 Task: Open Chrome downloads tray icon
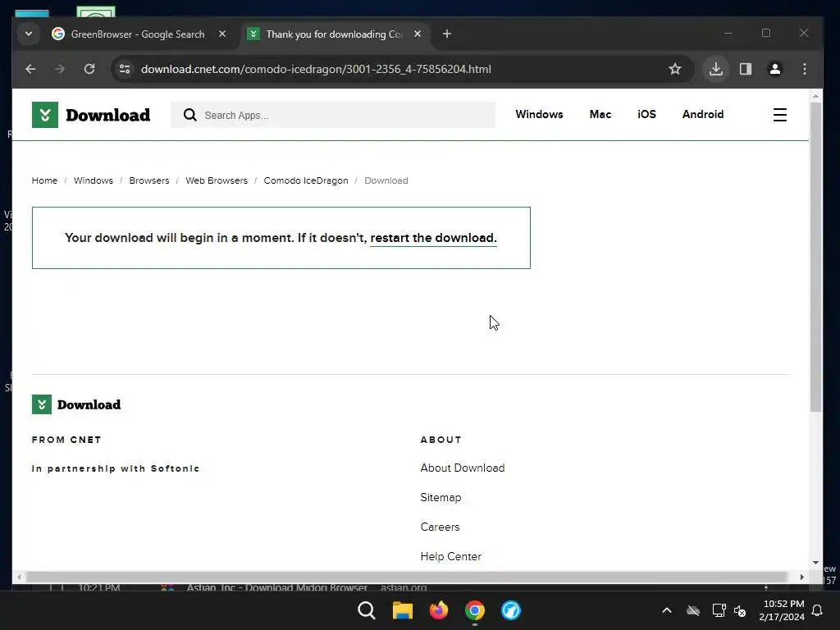tap(715, 69)
